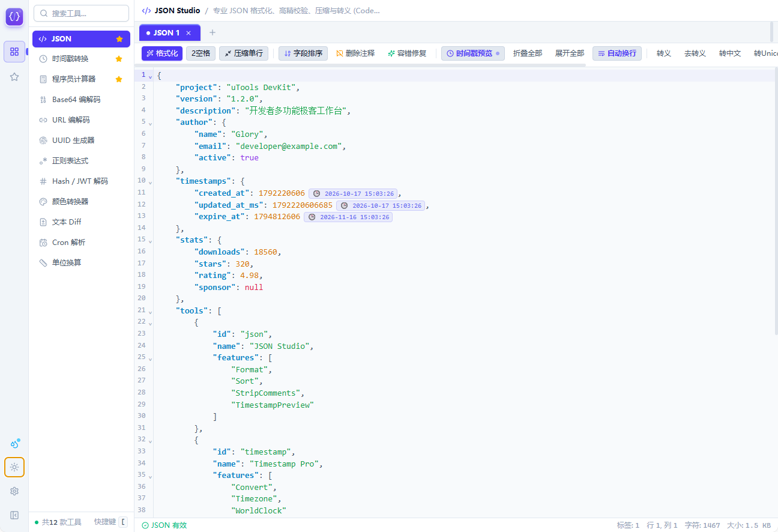The height and width of the screenshot is (532, 778).
Task: Toggle 时间戳预览 in the toolbar
Action: 473,53
